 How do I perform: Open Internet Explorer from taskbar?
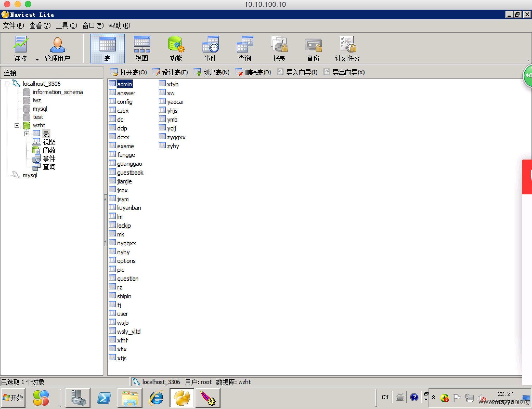(x=156, y=398)
